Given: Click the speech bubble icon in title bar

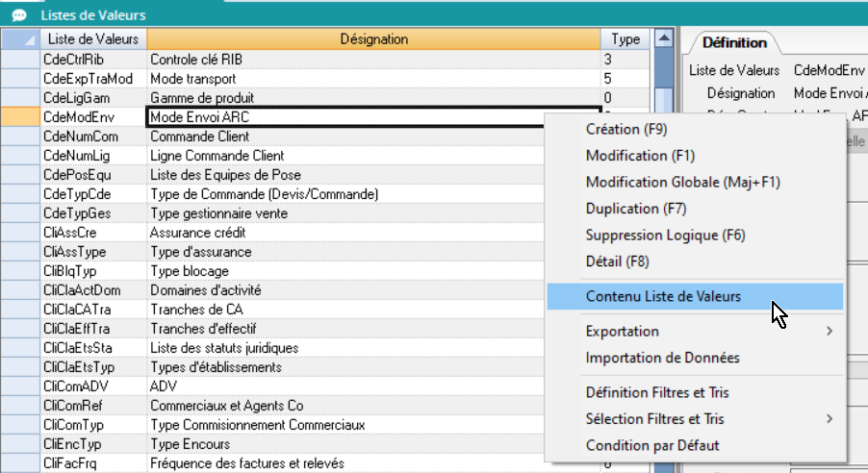Looking at the screenshot, I should coord(18,15).
